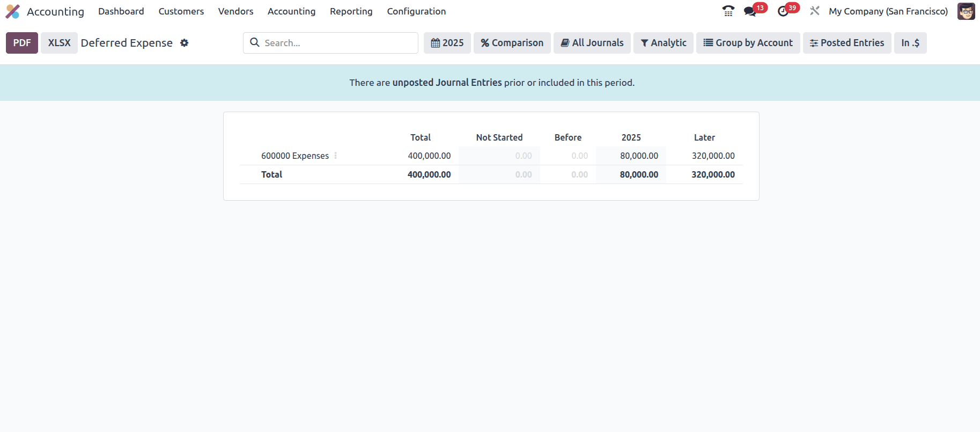Image resolution: width=980 pixels, height=432 pixels.
Task: Click the Not Started column header
Action: 499,137
